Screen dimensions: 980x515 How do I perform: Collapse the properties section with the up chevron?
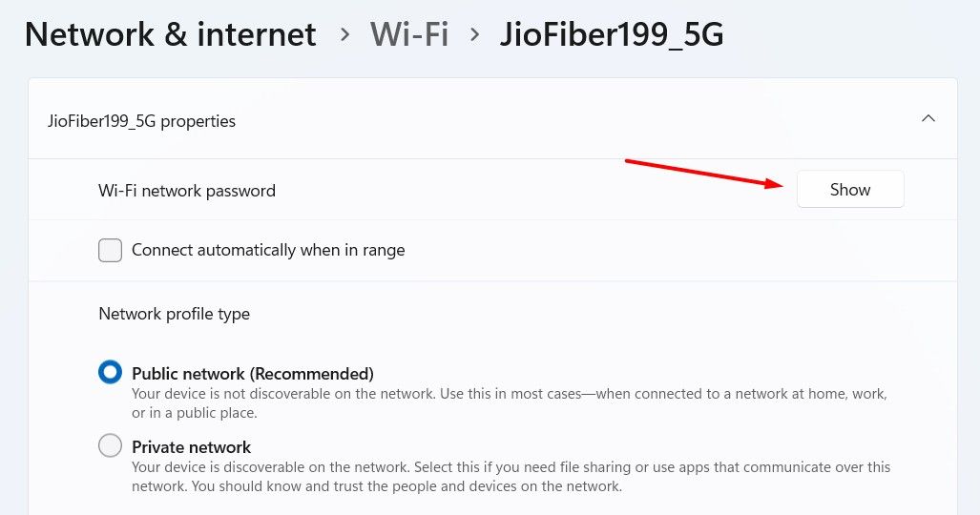coord(928,119)
